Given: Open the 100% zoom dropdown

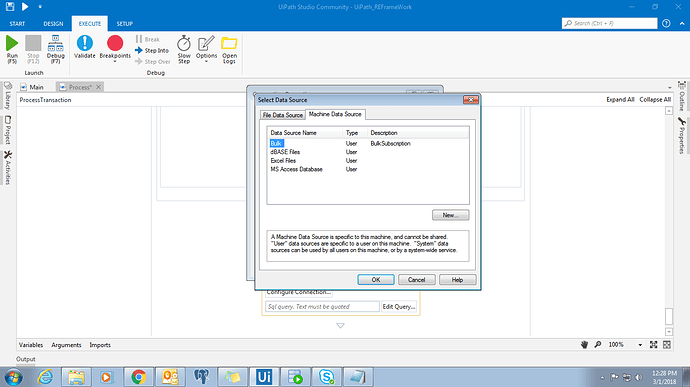Looking at the screenshot, I should click(640, 345).
